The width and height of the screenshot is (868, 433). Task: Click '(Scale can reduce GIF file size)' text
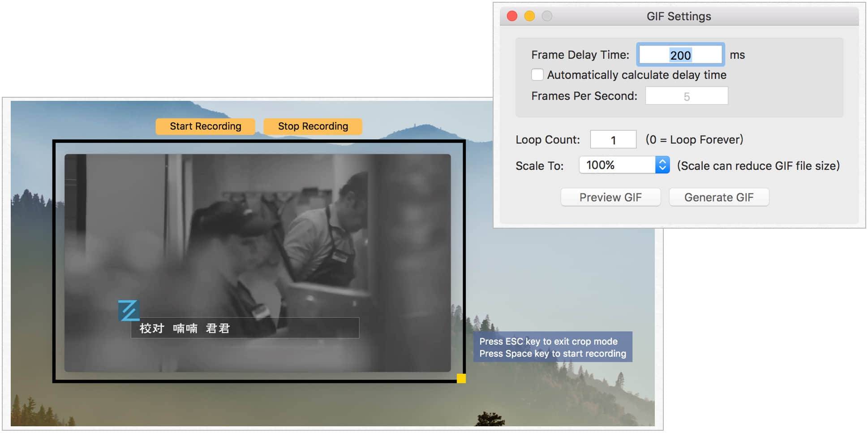[758, 166]
